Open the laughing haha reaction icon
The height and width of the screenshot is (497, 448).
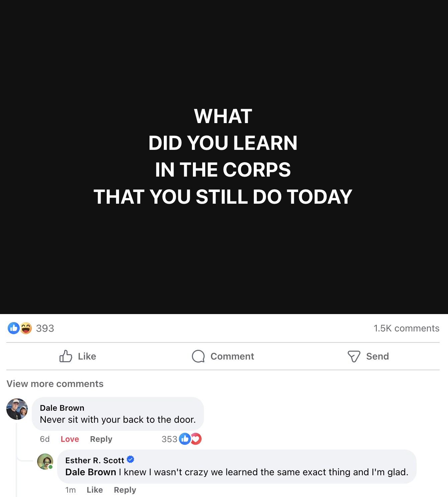click(26, 328)
